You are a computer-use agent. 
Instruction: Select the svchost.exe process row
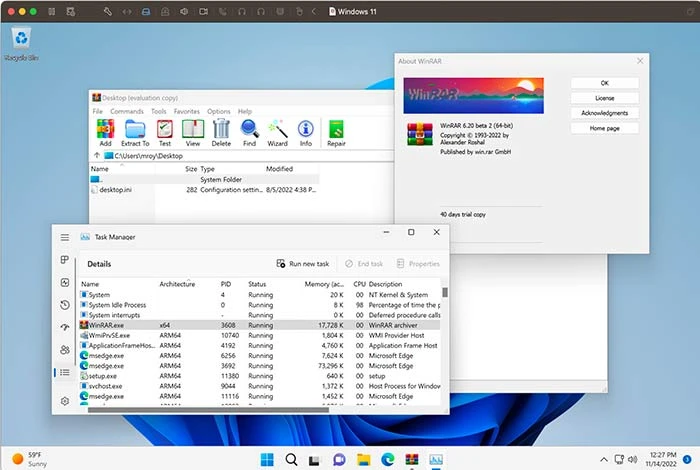tap(259, 386)
